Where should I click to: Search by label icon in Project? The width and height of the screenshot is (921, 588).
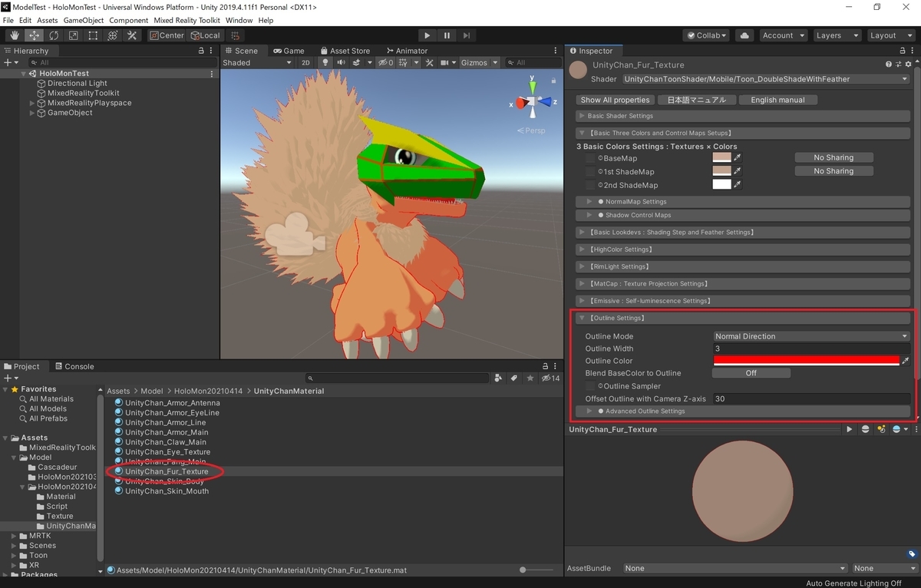click(x=514, y=378)
